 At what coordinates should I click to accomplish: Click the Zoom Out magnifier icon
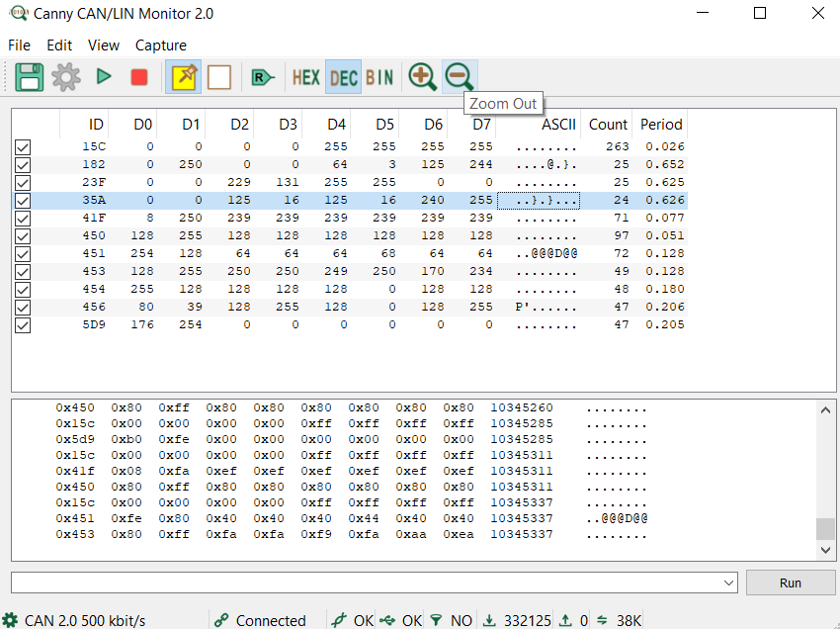coord(460,77)
